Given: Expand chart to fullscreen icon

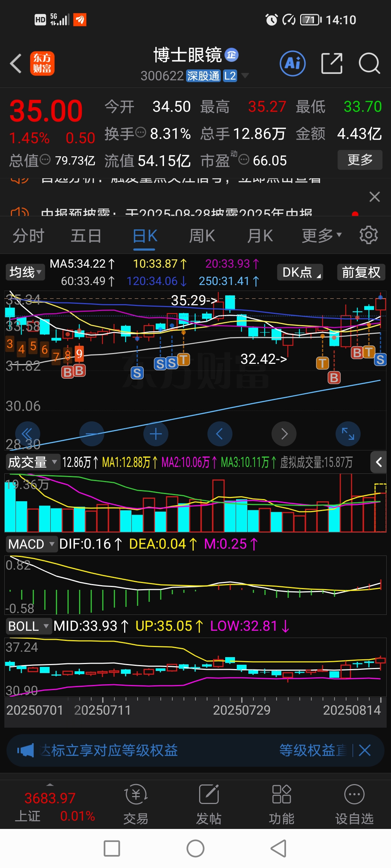Looking at the screenshot, I should coord(348,434).
